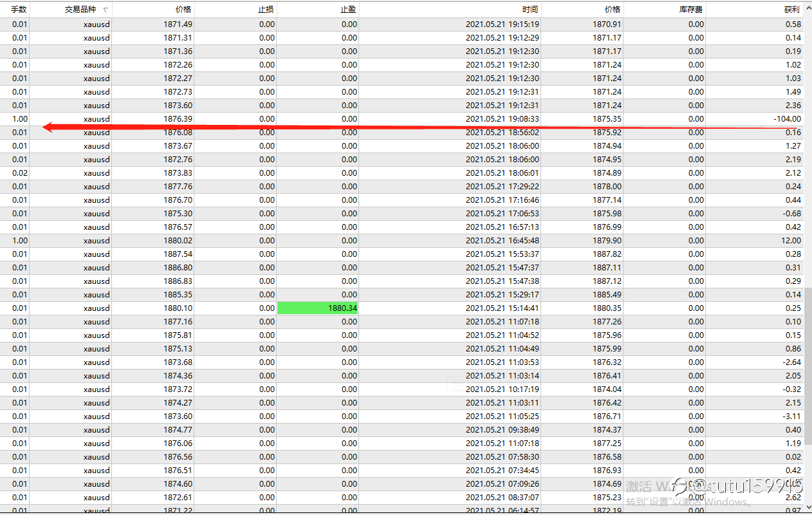Click the profit value 0.58
The width and height of the screenshot is (812, 515).
[x=793, y=24]
